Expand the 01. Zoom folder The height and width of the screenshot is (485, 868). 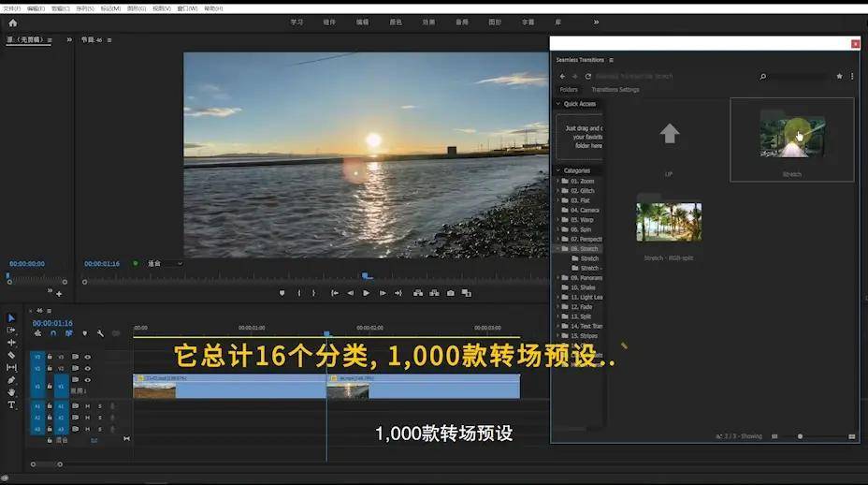pos(558,182)
